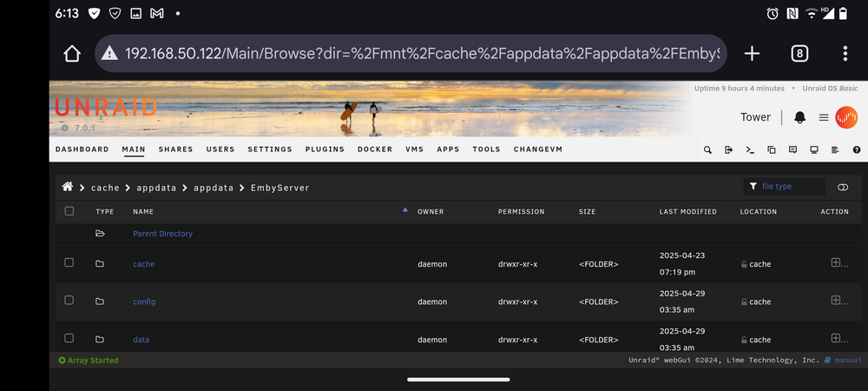The height and width of the screenshot is (391, 868).
Task: Go to root via breadcrumb home icon
Action: [68, 187]
